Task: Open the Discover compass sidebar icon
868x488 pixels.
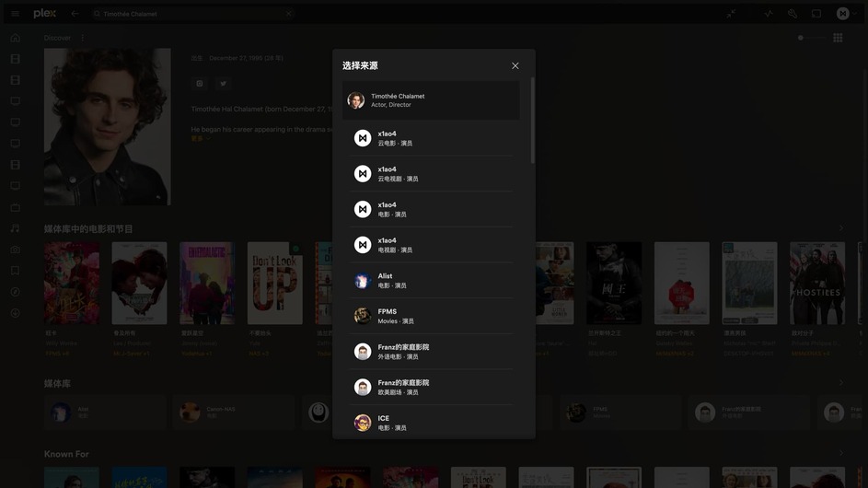Action: (x=16, y=292)
